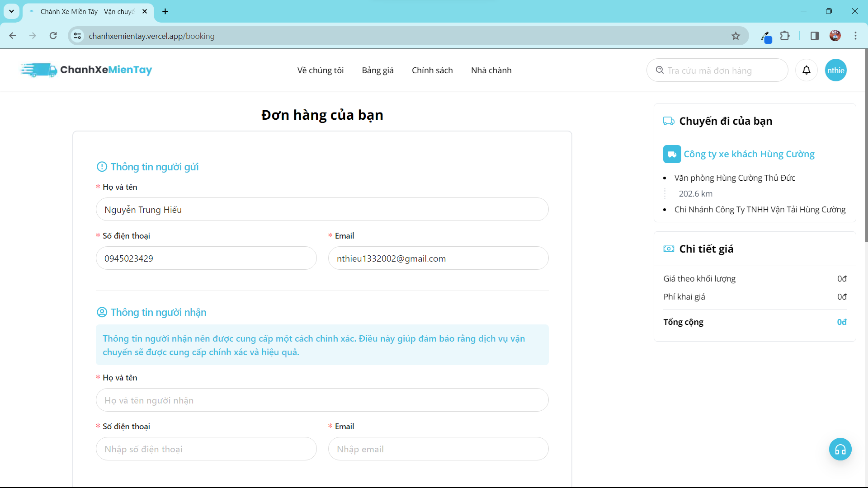Click the person icon beside Thông tin người nhận

coord(102,312)
